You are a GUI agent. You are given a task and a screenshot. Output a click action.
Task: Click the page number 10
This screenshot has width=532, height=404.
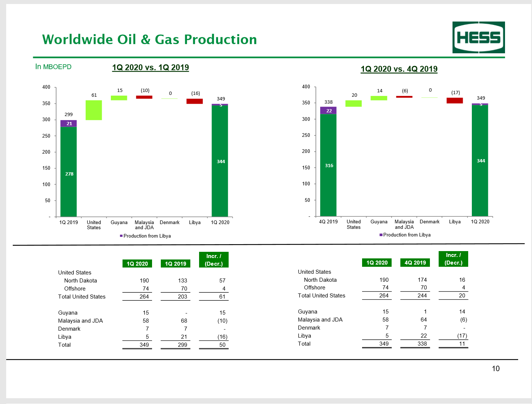496,369
